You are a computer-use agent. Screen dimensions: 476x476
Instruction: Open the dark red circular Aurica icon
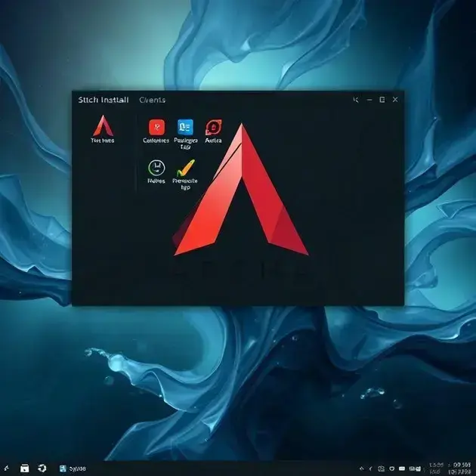tap(213, 127)
